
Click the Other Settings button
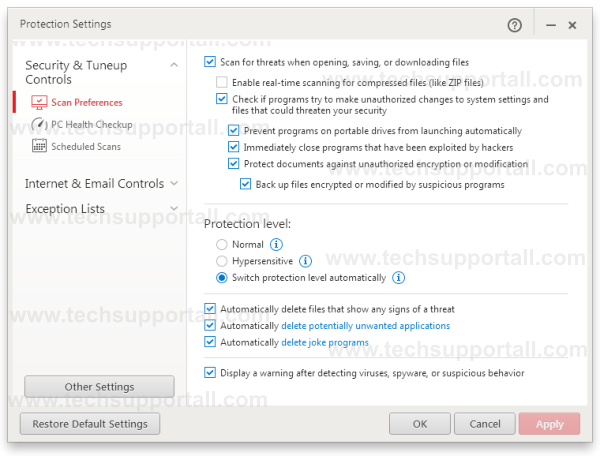(x=99, y=387)
